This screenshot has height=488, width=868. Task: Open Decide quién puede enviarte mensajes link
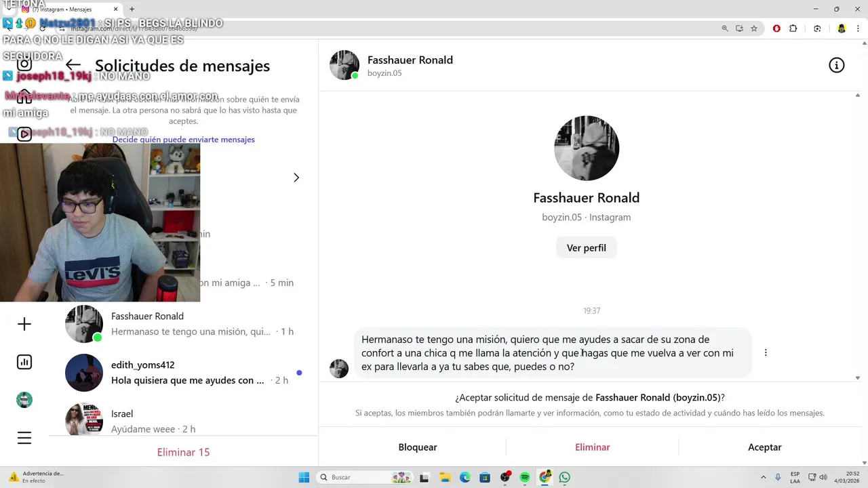184,140
